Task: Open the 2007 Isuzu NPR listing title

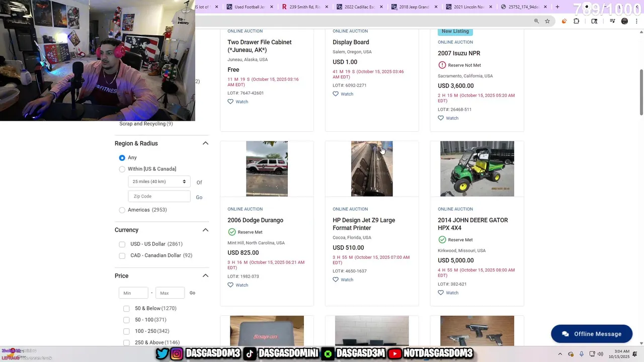Action: 459,53
